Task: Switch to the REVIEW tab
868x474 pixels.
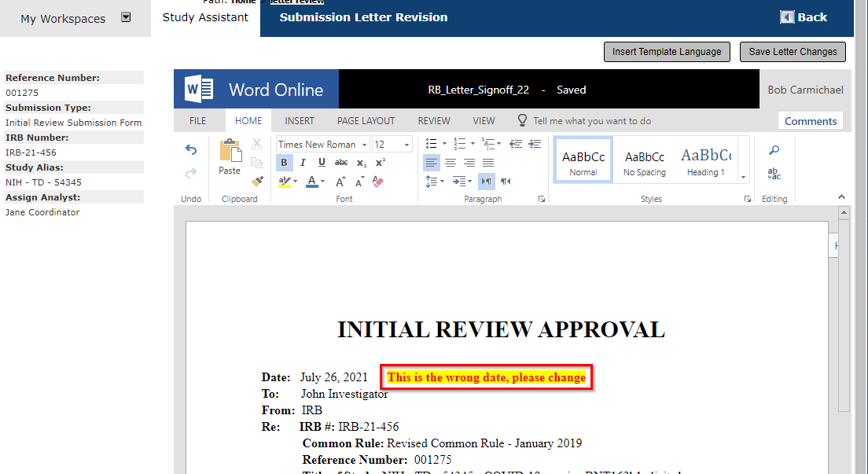Action: tap(434, 121)
